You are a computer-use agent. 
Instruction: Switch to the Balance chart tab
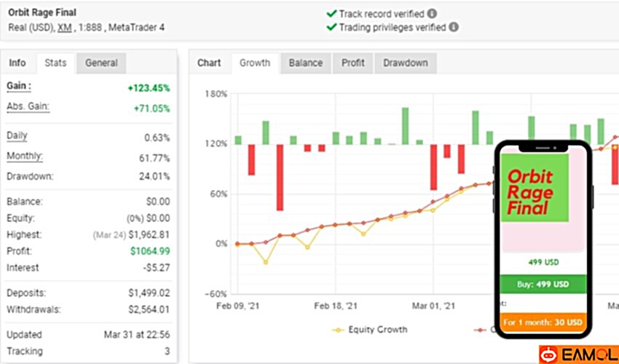point(306,63)
